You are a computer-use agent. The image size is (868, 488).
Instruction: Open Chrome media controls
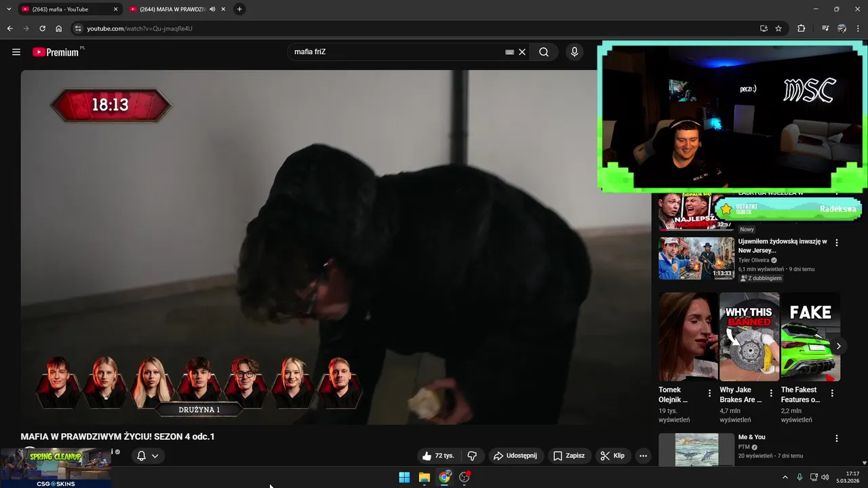825,28
